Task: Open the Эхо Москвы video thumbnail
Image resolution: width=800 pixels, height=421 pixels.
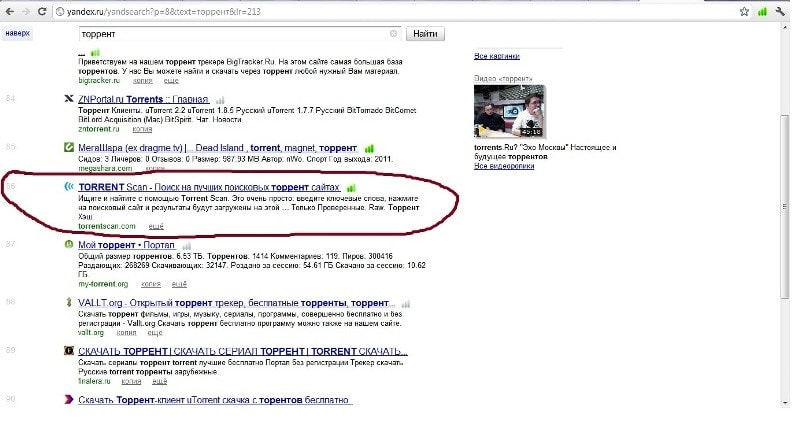Action: click(510, 111)
